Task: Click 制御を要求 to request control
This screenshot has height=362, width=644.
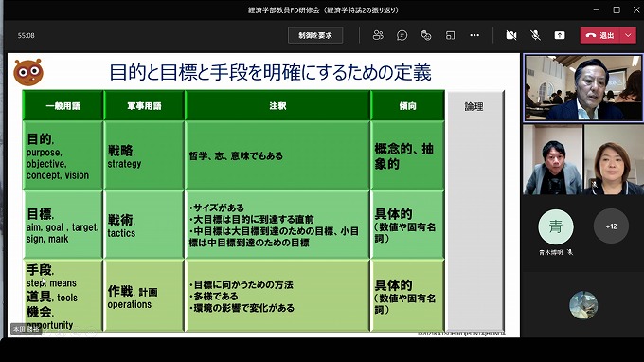Action: tap(315, 35)
